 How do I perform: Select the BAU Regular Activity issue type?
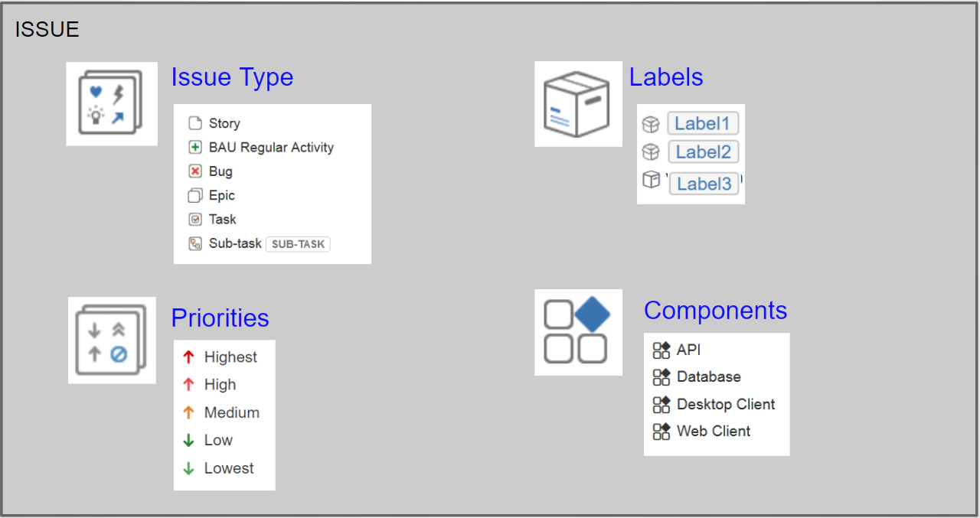coord(272,147)
